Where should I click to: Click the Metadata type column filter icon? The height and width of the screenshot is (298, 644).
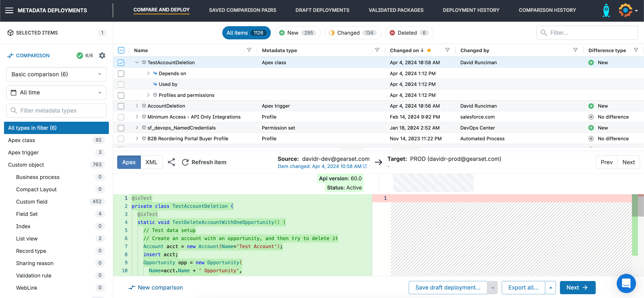pos(377,50)
